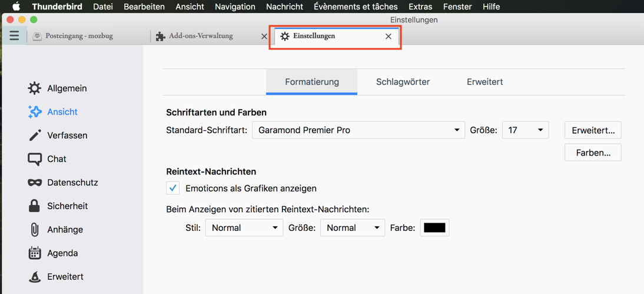Open the Allgemein gear icon section
The height and width of the screenshot is (294, 644).
point(35,88)
